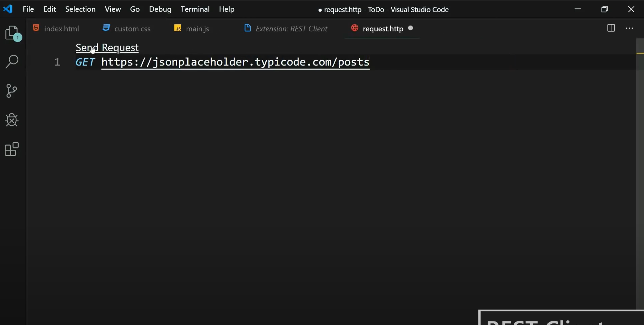The height and width of the screenshot is (325, 644).
Task: Open the File menu
Action: tap(28, 9)
